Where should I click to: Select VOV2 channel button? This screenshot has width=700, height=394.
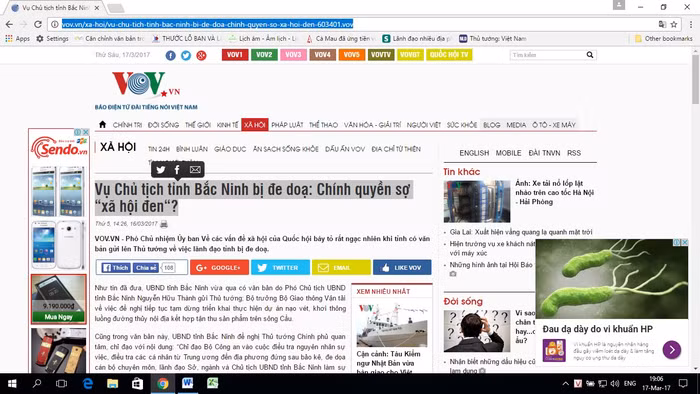pos(264,55)
